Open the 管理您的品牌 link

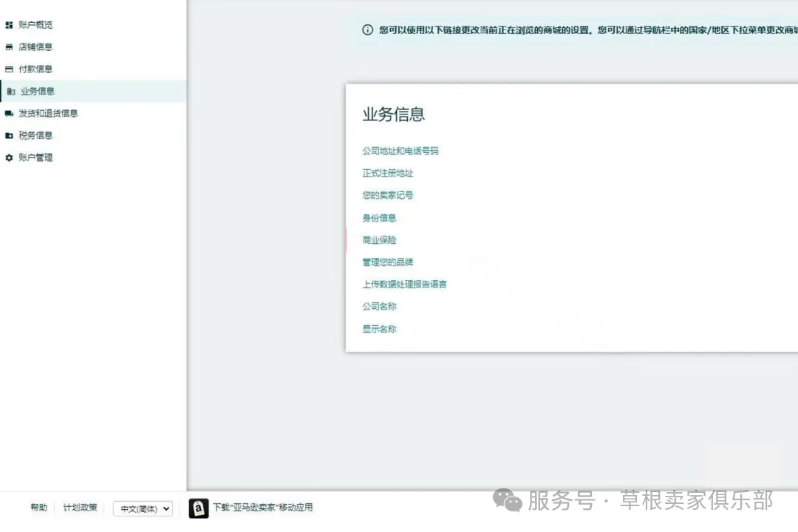point(388,262)
